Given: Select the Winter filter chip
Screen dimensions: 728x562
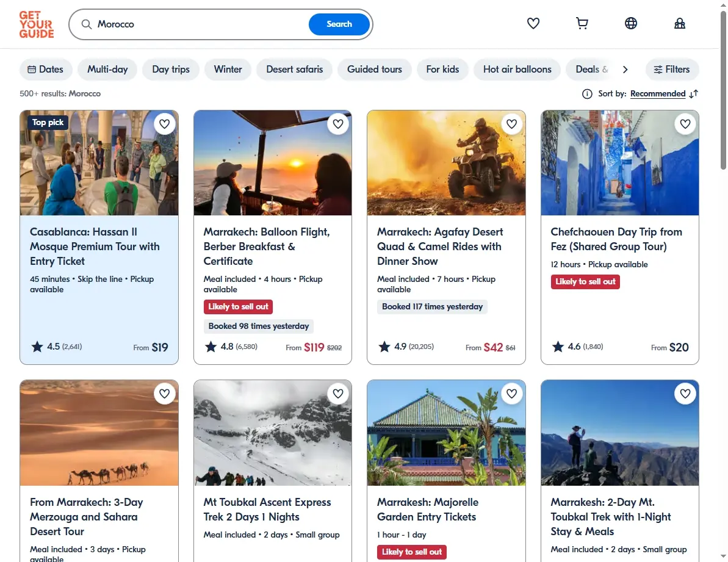Looking at the screenshot, I should point(228,69).
